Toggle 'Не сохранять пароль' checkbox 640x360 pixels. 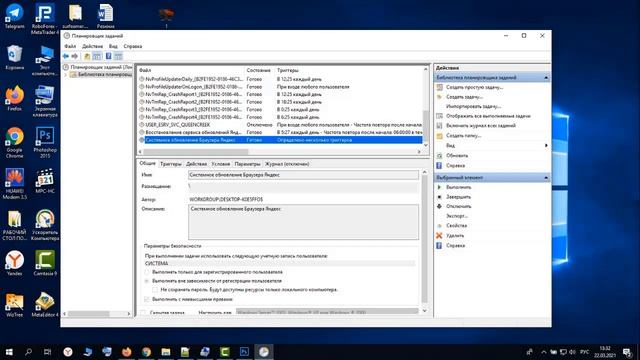click(x=155, y=289)
